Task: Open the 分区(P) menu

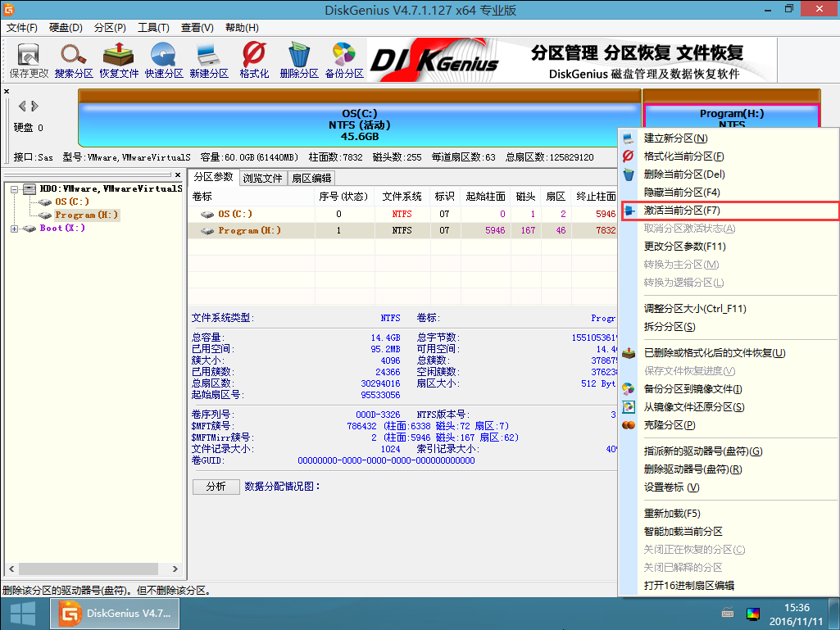Action: (x=110, y=28)
